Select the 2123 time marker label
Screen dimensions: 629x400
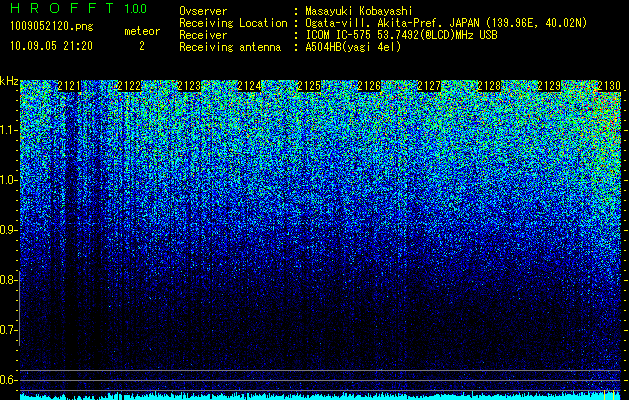pos(189,86)
